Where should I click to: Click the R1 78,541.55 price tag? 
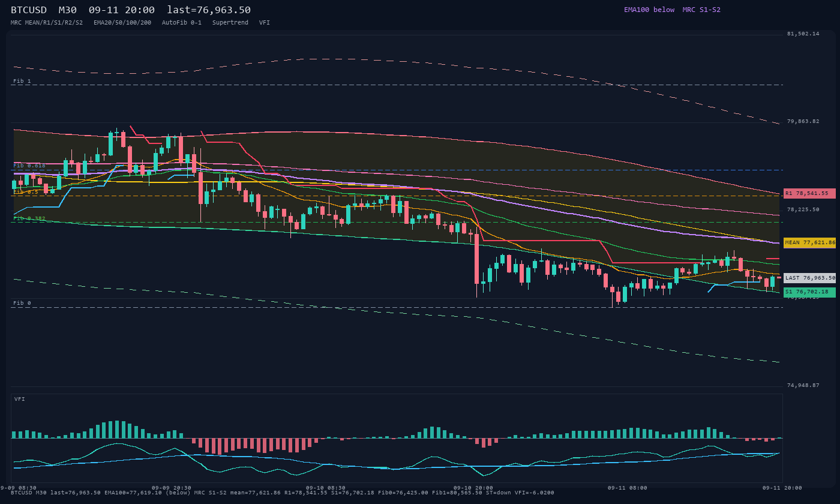click(809, 193)
